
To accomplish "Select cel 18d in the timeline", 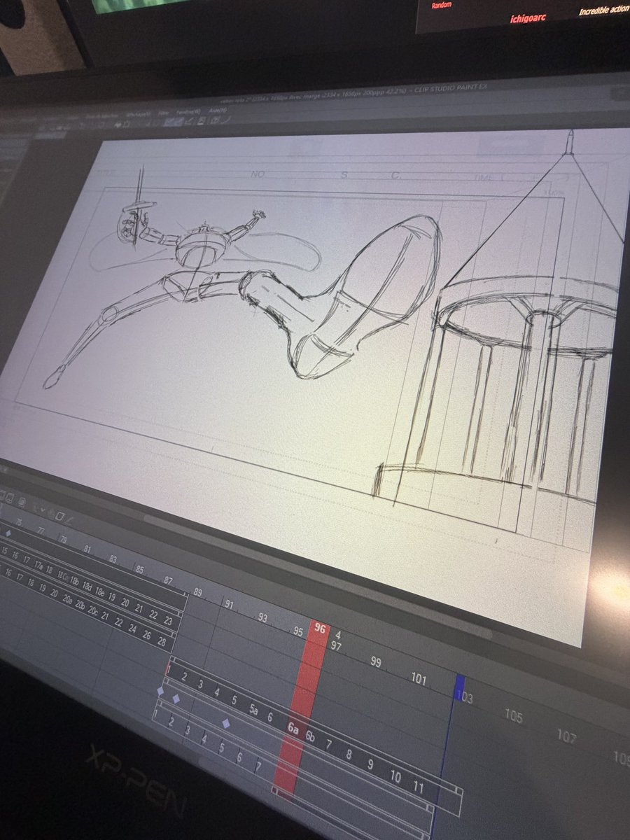I will tap(87, 586).
